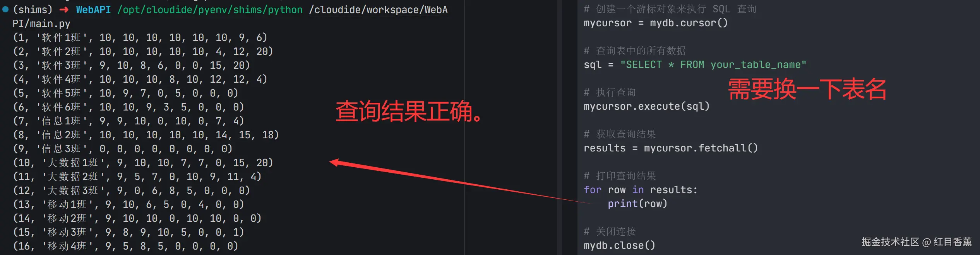The image size is (980, 255).
Task: Place cursor on mycursor = mydb.cursor() line
Action: (655, 23)
